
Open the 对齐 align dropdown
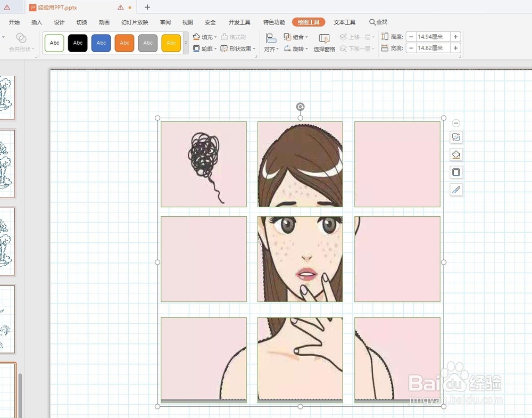point(271,43)
